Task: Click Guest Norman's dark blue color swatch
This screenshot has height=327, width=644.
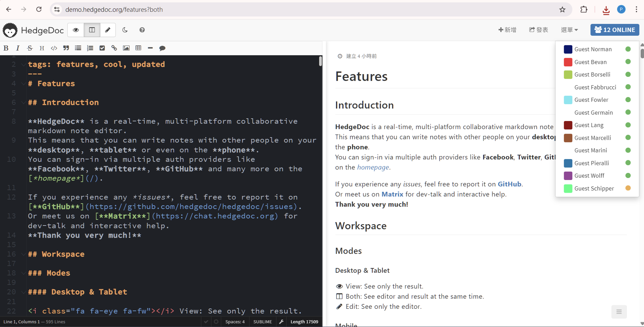Action: click(x=568, y=49)
